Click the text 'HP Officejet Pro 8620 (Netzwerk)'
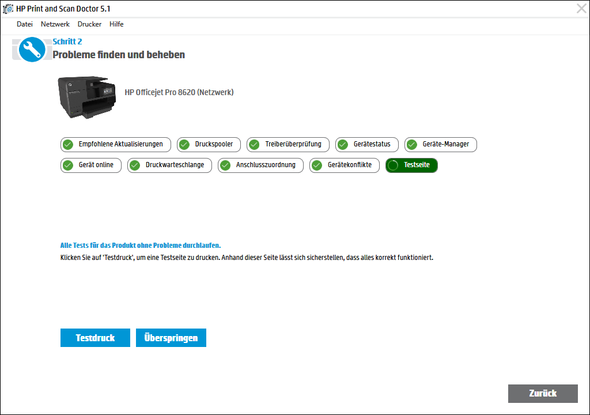Screen dimensions: 590x415 point(179,92)
